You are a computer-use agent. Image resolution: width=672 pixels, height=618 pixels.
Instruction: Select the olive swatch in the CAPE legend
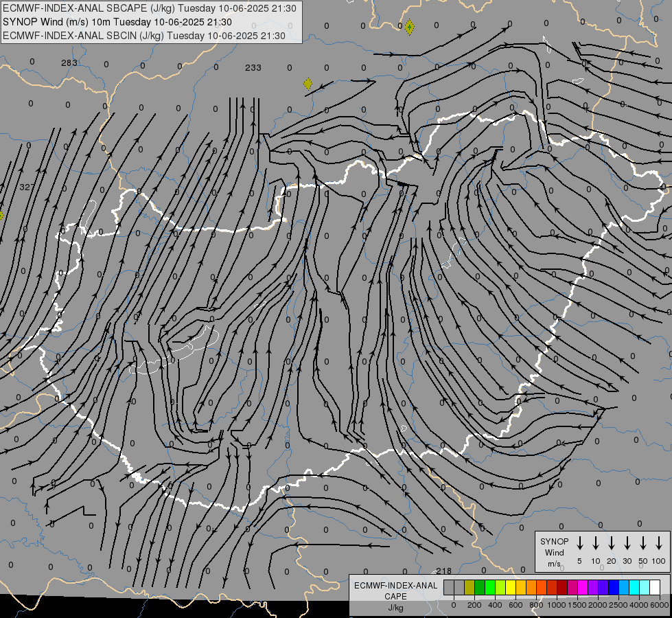(x=470, y=587)
